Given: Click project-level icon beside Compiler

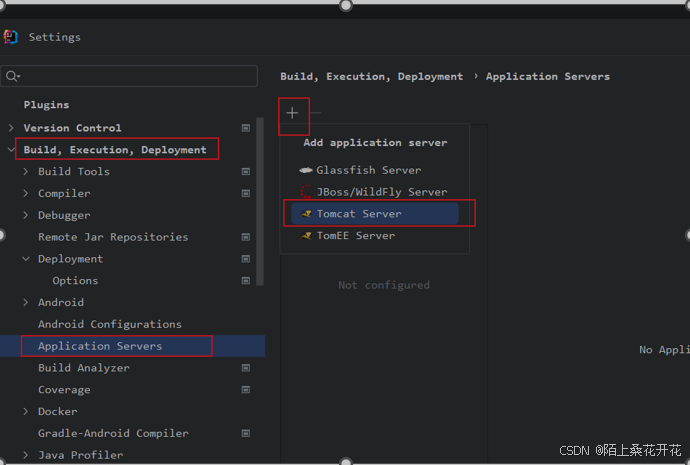Looking at the screenshot, I should pos(246,194).
